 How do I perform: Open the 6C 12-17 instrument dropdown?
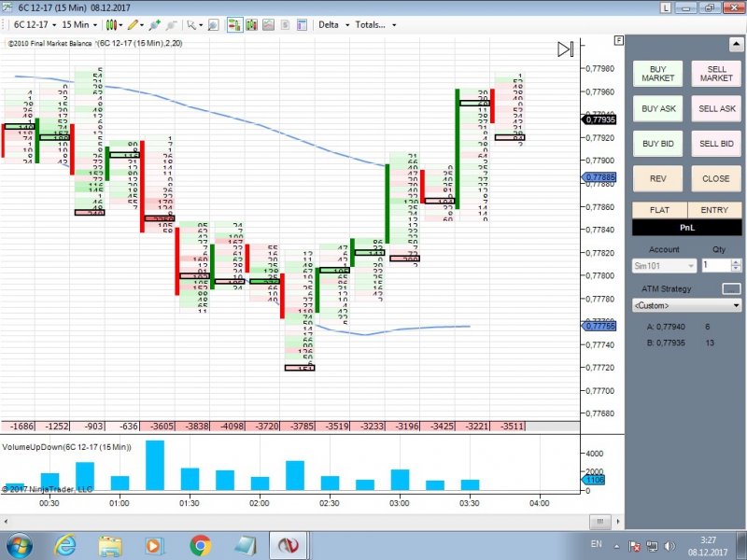[35, 25]
